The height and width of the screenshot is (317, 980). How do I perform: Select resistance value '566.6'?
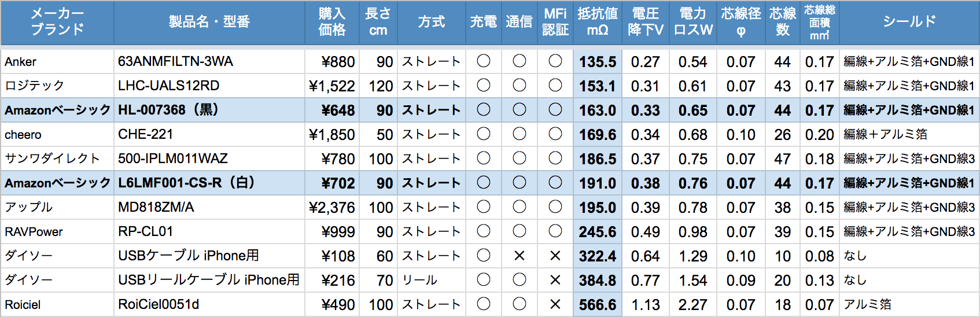tap(598, 305)
